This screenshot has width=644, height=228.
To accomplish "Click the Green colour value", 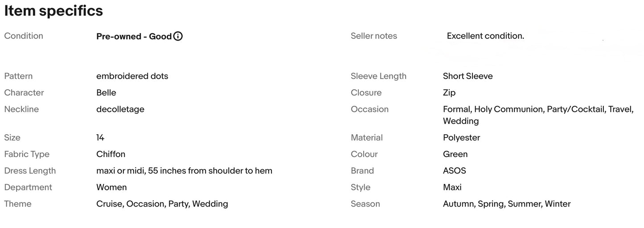I will [455, 154].
